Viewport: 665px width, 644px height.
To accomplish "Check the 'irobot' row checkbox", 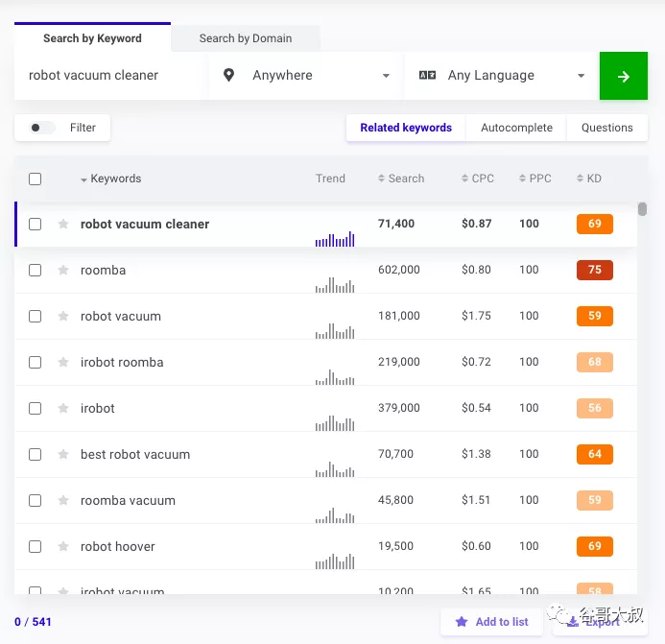I will [35, 409].
